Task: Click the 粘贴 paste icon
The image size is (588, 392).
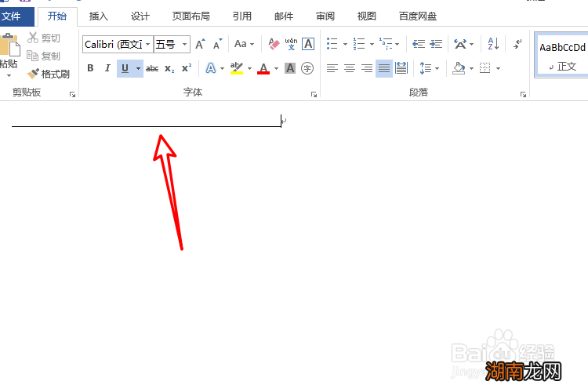Action: (9, 45)
